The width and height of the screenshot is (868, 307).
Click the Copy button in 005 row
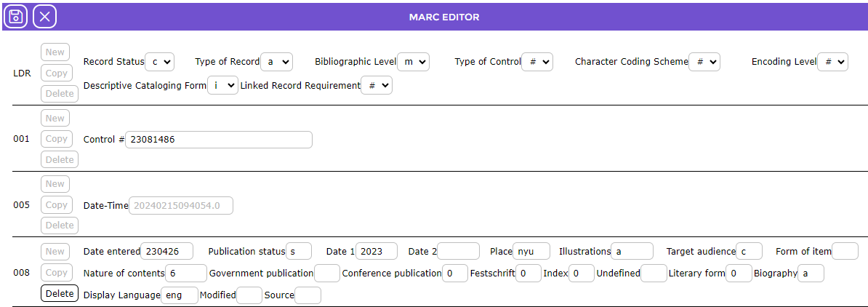tap(57, 205)
